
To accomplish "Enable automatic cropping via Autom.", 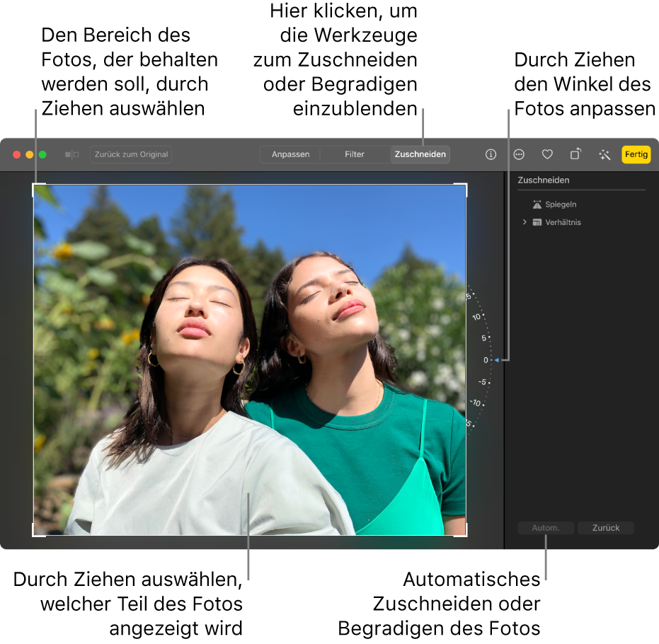I will click(546, 528).
